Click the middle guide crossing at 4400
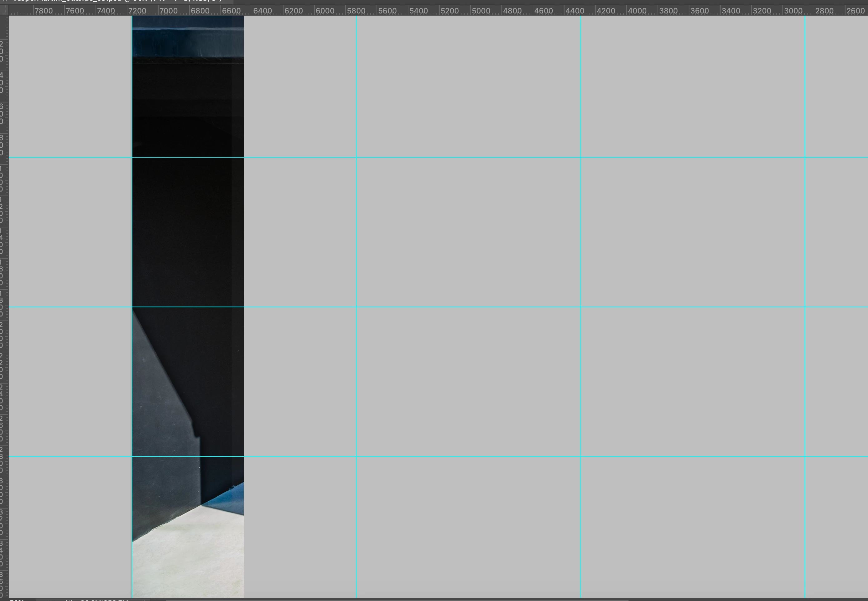Image resolution: width=868 pixels, height=601 pixels. coord(580,307)
